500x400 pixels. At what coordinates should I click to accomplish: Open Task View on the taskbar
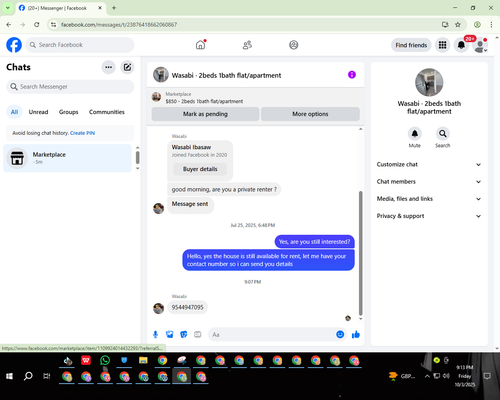[x=47, y=376]
